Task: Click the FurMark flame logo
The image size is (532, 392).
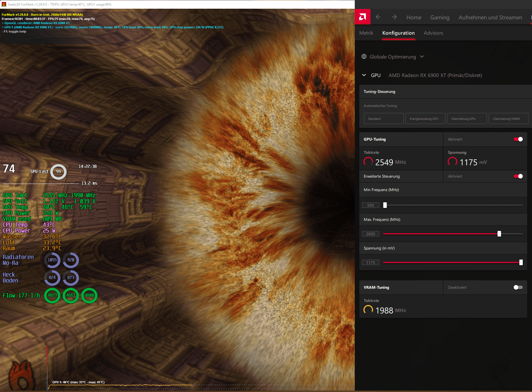Action: 22,376
